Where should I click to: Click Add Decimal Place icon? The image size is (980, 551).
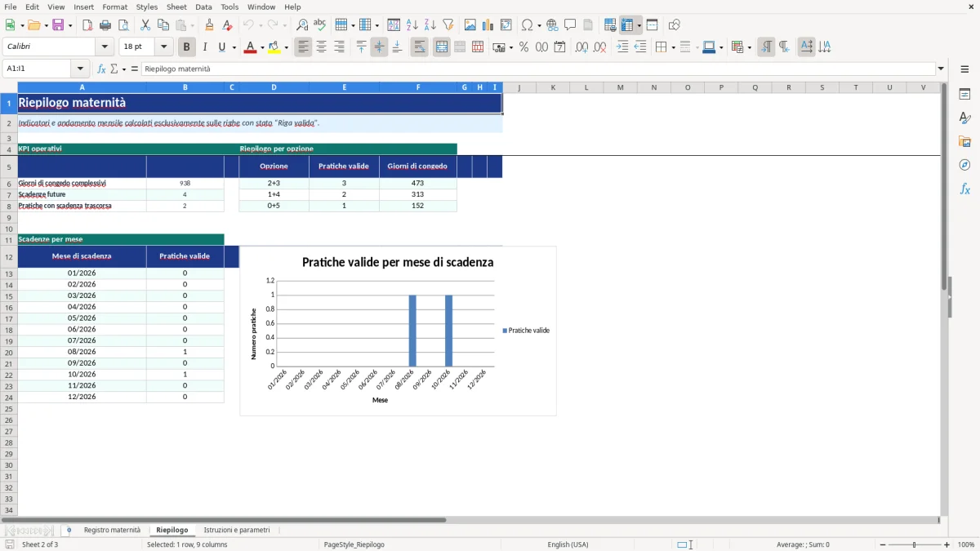click(x=582, y=47)
